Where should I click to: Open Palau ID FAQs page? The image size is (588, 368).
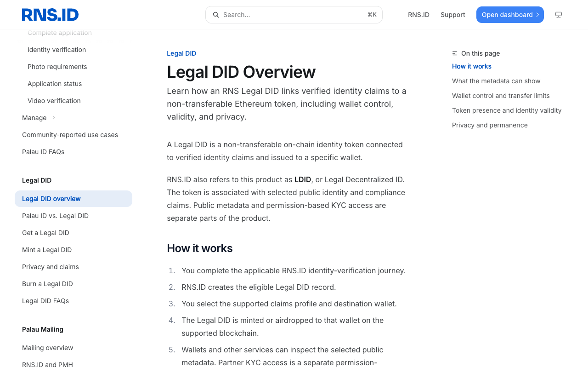pos(43,152)
